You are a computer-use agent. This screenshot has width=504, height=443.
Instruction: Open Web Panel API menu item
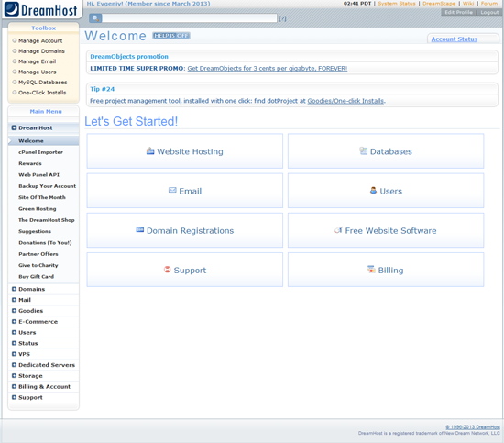(x=38, y=174)
